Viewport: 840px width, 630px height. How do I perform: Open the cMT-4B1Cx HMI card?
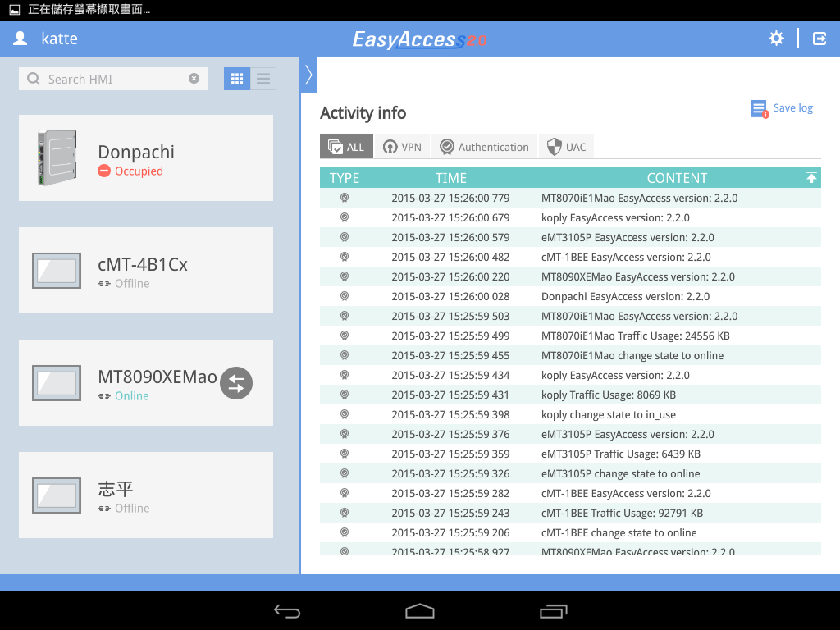click(146, 271)
